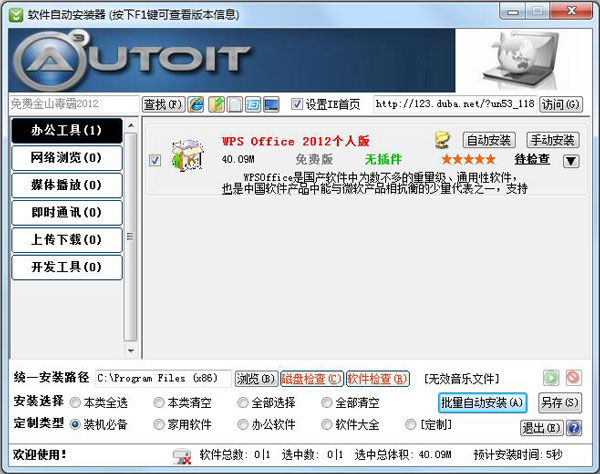Click the 软件检查(R) button
The image size is (600, 474).
377,379
